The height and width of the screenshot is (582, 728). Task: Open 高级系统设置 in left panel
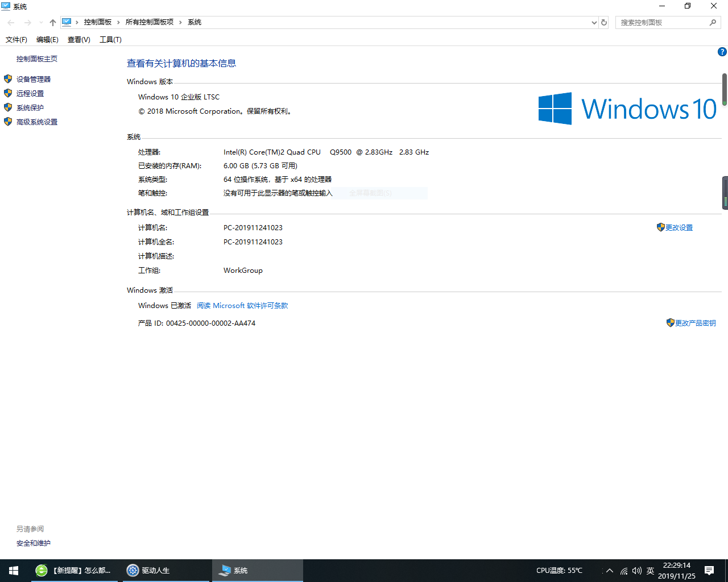pos(37,122)
